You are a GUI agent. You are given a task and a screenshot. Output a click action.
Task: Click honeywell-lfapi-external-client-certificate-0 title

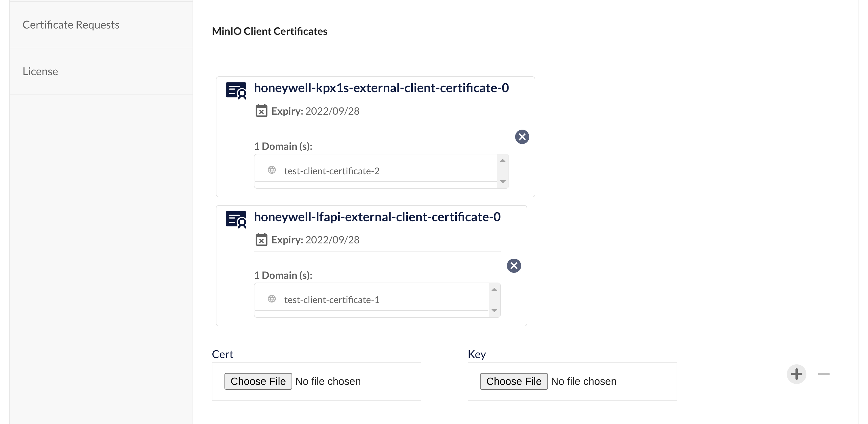point(377,217)
